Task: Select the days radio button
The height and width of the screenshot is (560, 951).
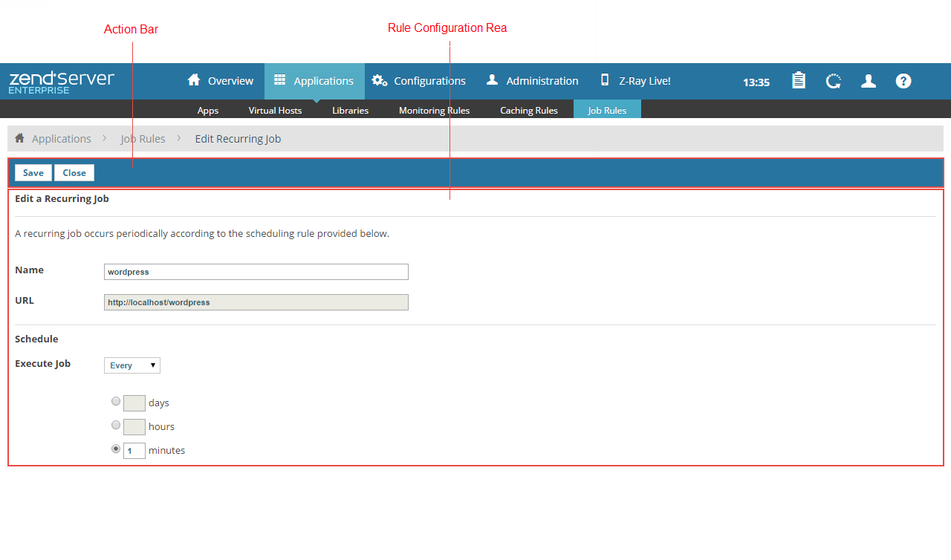Action: click(x=116, y=401)
